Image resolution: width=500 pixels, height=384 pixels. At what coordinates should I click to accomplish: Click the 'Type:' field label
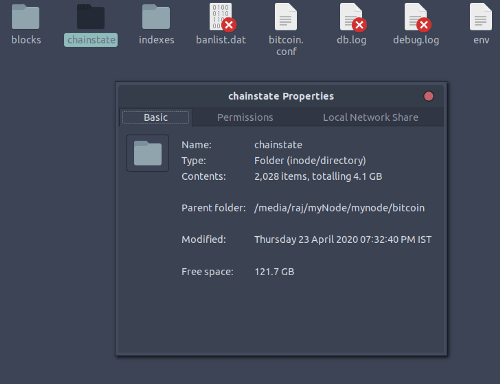point(194,161)
